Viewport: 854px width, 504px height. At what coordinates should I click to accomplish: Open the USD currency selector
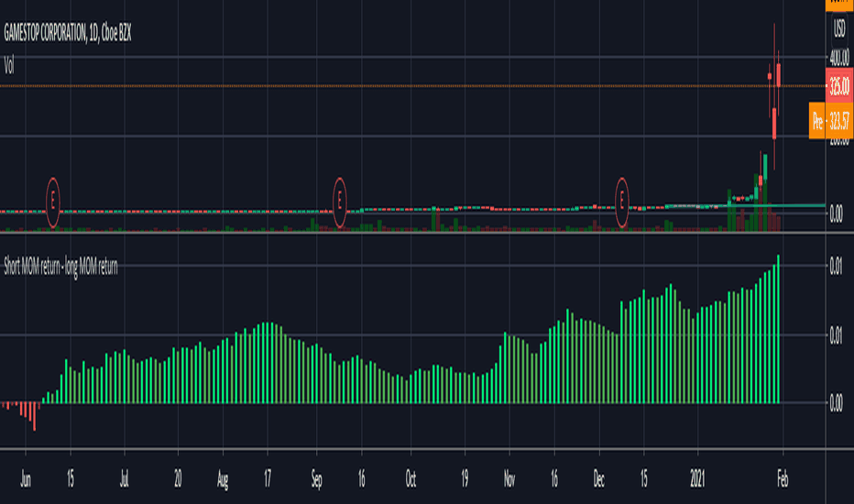(x=839, y=28)
